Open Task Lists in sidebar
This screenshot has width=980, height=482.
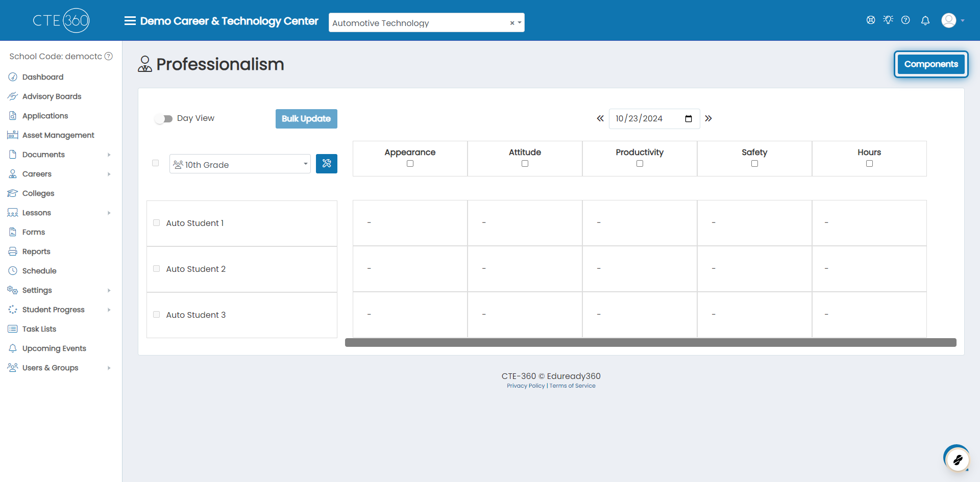pos(39,329)
